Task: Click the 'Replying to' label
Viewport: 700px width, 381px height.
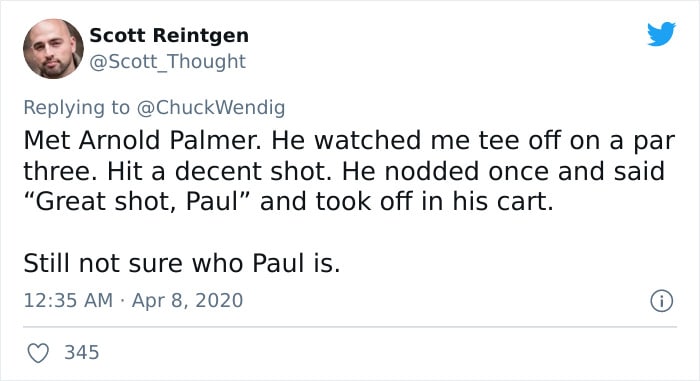Action: 76,108
